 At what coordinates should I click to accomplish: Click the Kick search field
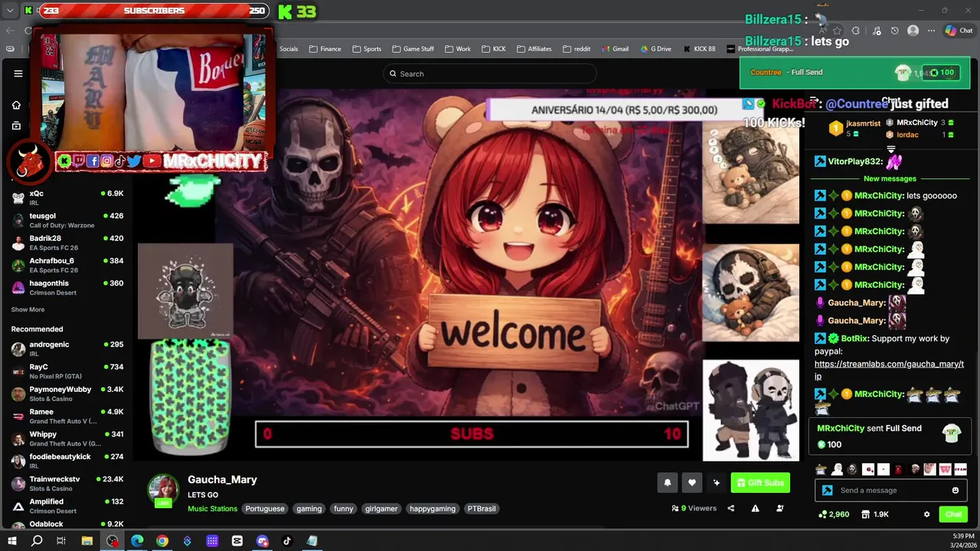(x=490, y=73)
